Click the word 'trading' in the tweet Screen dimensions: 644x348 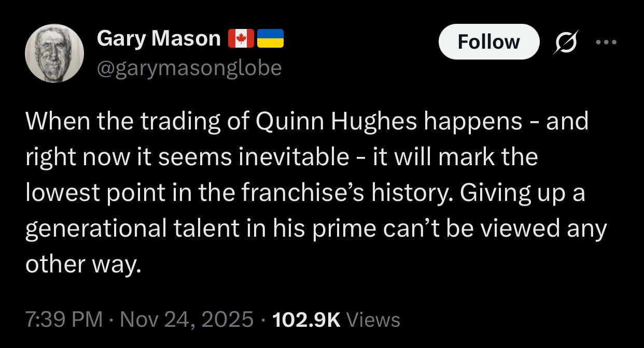[x=151, y=120]
